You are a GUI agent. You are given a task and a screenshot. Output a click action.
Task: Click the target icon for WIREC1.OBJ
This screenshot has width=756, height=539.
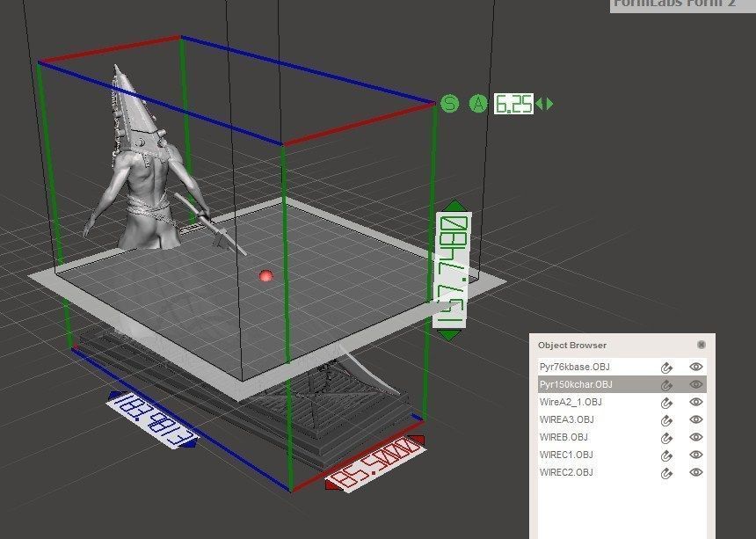tap(666, 455)
